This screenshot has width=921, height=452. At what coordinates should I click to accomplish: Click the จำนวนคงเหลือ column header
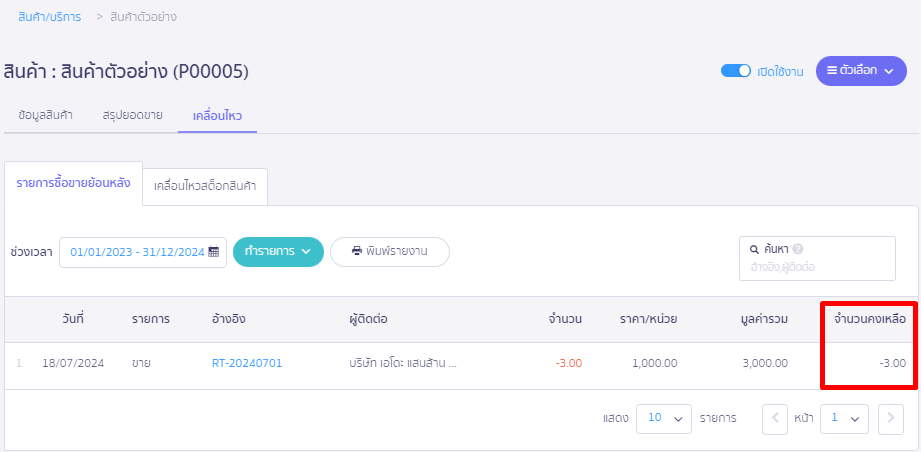[870, 319]
